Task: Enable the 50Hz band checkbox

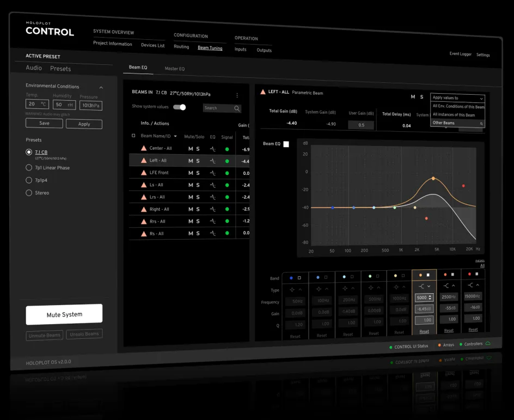Action: (299, 278)
